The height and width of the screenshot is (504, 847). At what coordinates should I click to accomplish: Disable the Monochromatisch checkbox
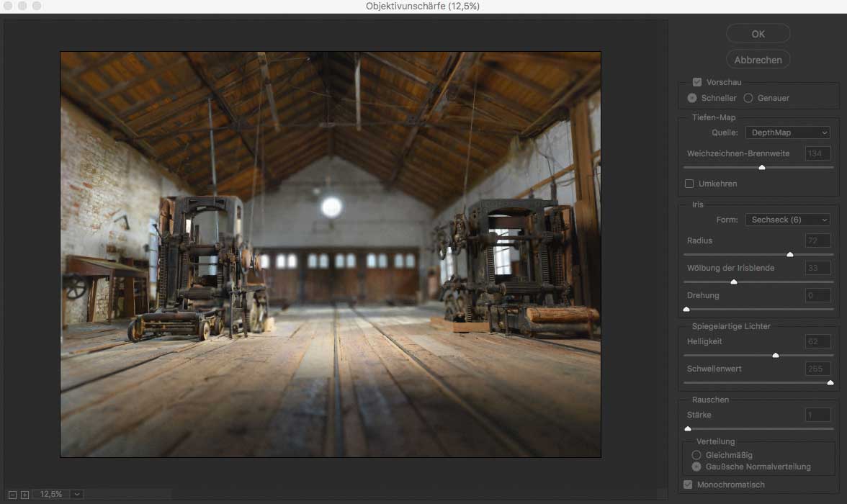[688, 485]
